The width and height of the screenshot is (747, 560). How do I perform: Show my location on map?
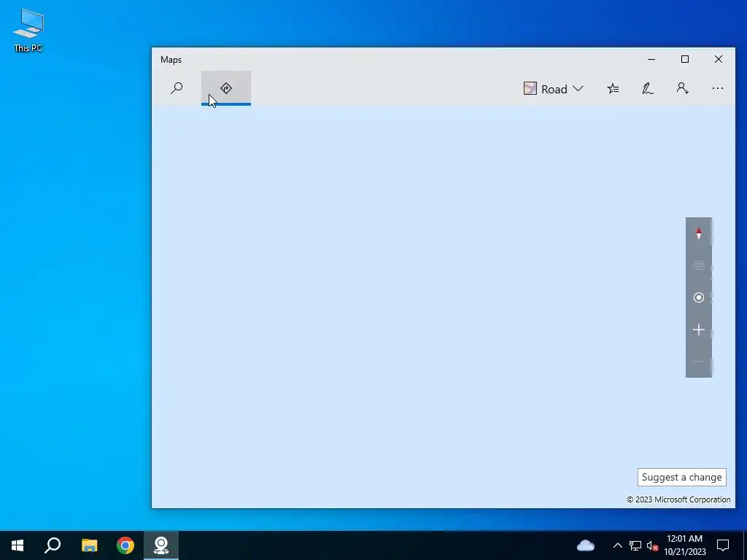pyautogui.click(x=698, y=297)
